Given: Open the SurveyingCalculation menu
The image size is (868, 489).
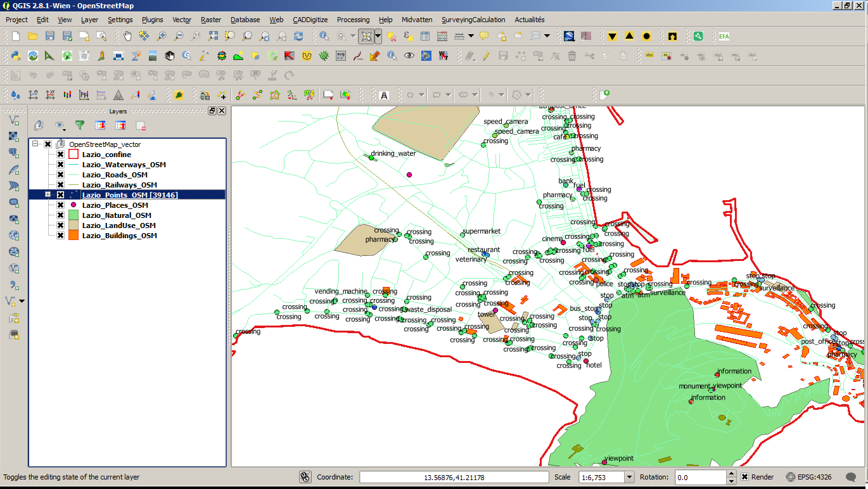Looking at the screenshot, I should (x=473, y=20).
